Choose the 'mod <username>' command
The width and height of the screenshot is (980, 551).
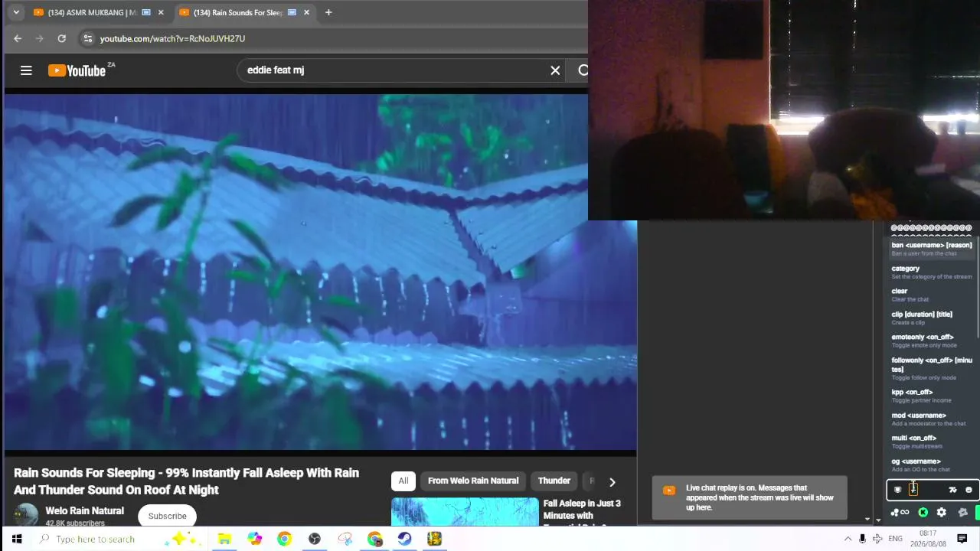932,419
